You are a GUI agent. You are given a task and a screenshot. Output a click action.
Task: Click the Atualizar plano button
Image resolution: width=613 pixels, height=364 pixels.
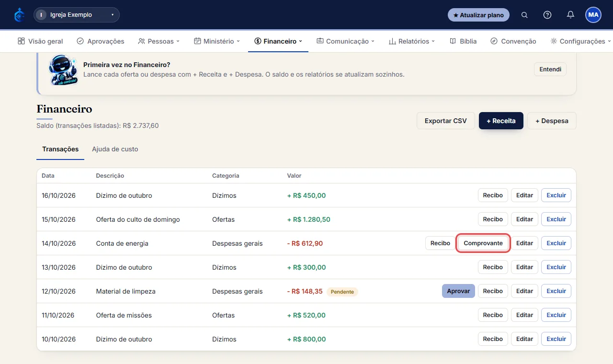pyautogui.click(x=478, y=15)
